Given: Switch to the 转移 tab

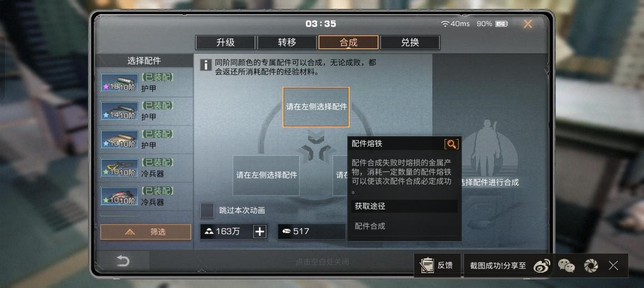Looking at the screenshot, I should coord(287,42).
